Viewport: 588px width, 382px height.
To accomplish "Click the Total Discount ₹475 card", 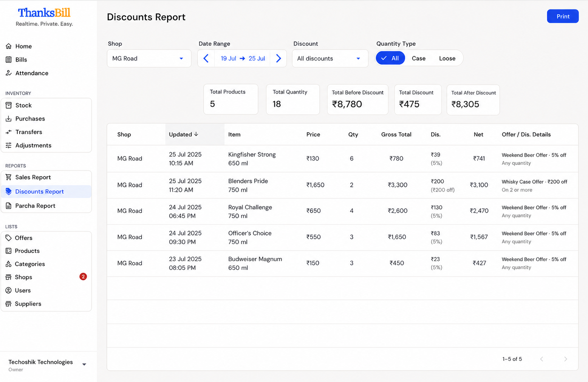I will pos(418,100).
